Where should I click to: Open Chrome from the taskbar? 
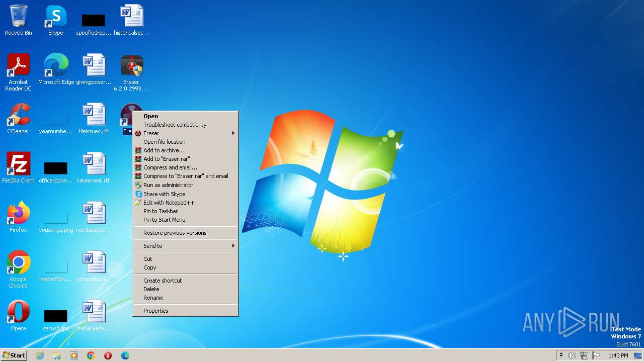91,355
